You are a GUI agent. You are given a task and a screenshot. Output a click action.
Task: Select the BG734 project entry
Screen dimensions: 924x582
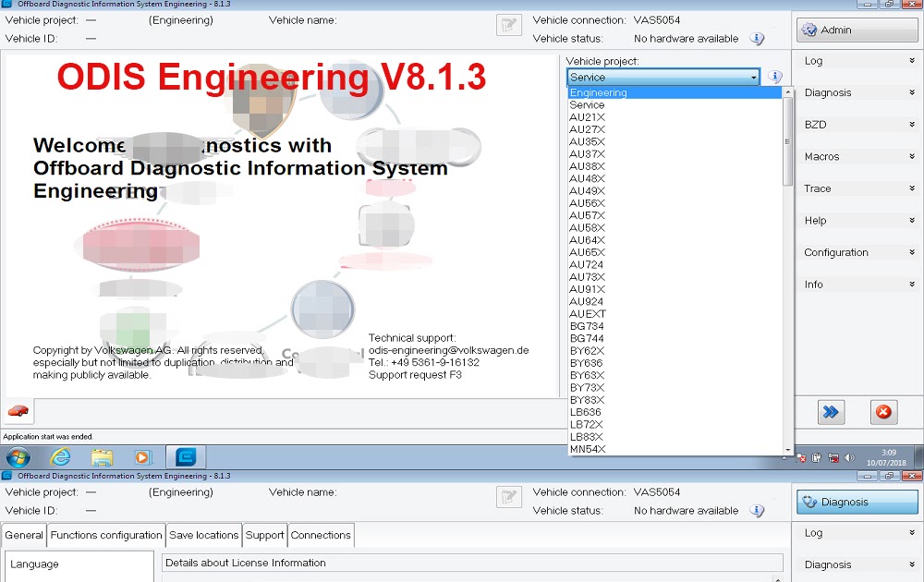coord(675,326)
